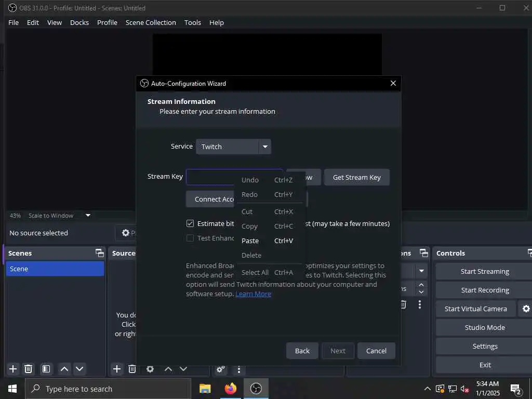Image resolution: width=532 pixels, height=399 pixels.
Task: Expand scene transition type dropdown
Action: pyautogui.click(x=421, y=271)
